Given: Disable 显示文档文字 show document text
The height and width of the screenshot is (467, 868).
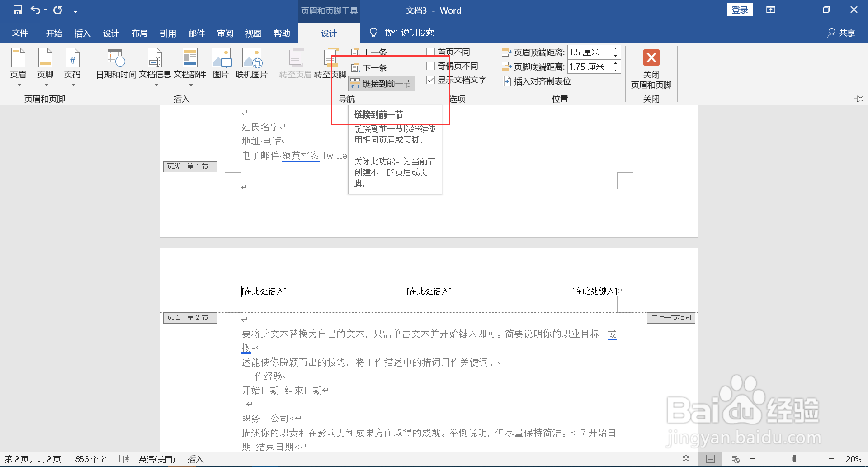Looking at the screenshot, I should pyautogui.click(x=431, y=80).
